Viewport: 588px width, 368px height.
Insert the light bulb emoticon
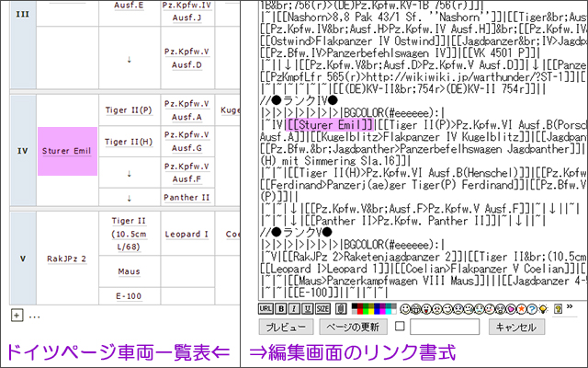click(x=543, y=309)
